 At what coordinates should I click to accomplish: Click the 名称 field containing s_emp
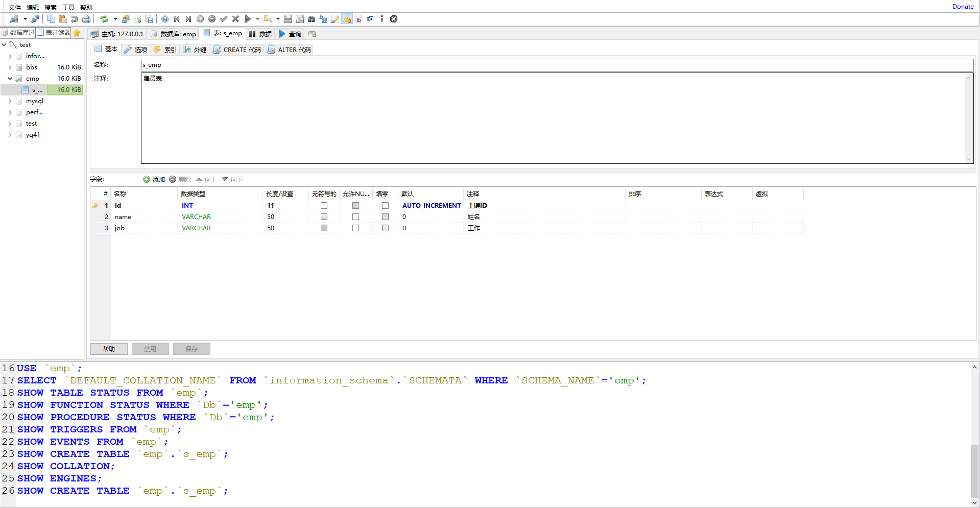(557, 65)
